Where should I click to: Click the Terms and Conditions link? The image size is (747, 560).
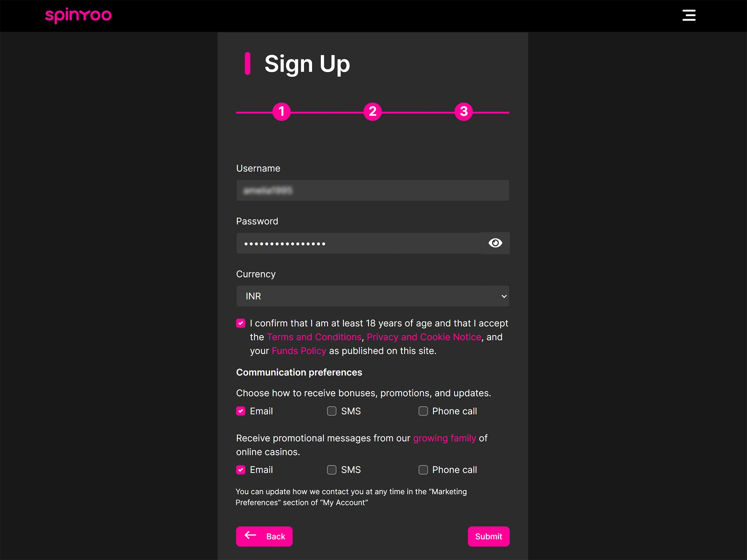[x=314, y=336]
